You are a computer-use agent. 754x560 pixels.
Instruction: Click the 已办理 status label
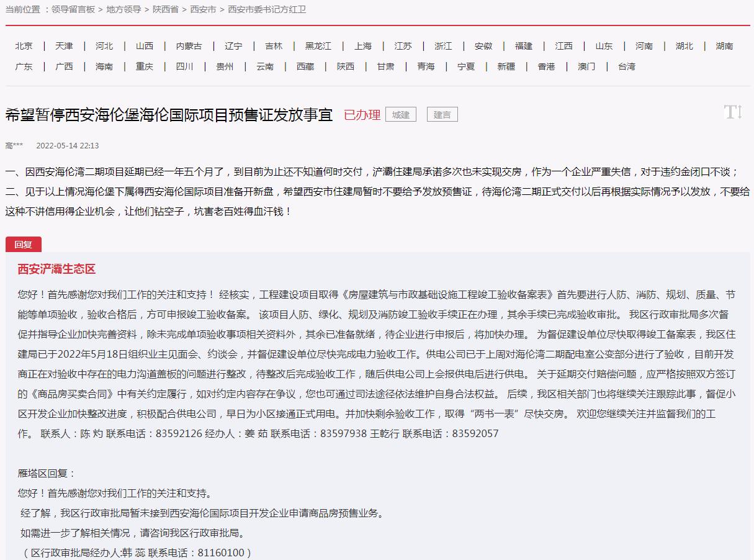tap(362, 115)
